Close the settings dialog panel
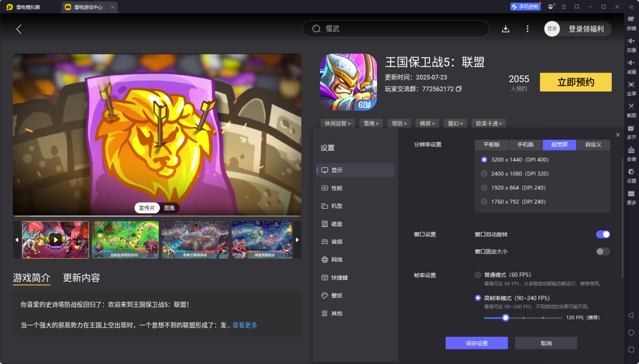The height and width of the screenshot is (364, 639). pos(618,135)
